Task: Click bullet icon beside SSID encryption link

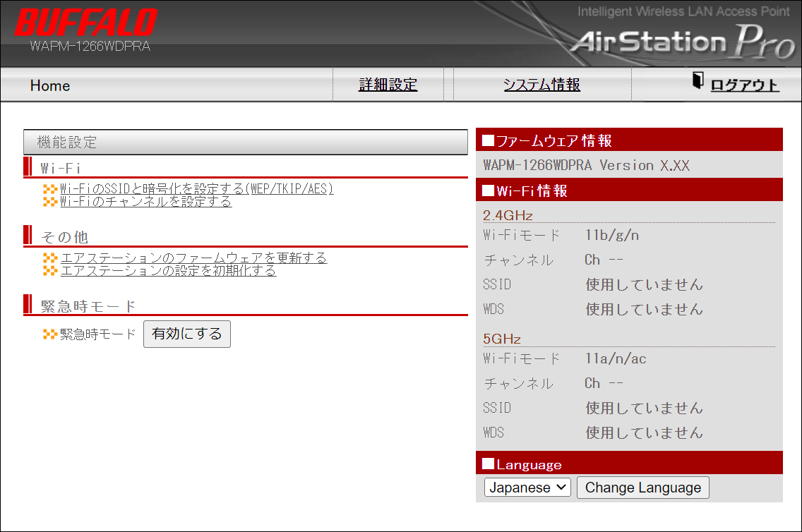Action: point(50,190)
